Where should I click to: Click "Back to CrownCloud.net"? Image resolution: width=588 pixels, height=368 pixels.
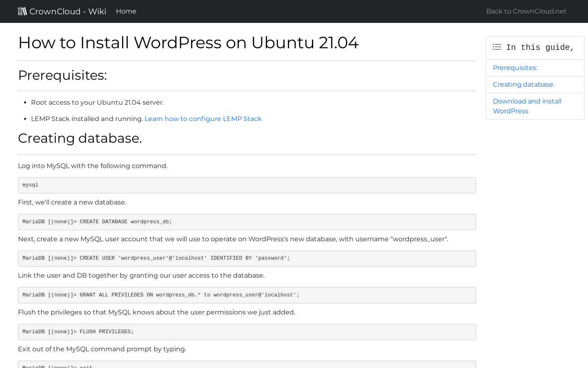(526, 11)
